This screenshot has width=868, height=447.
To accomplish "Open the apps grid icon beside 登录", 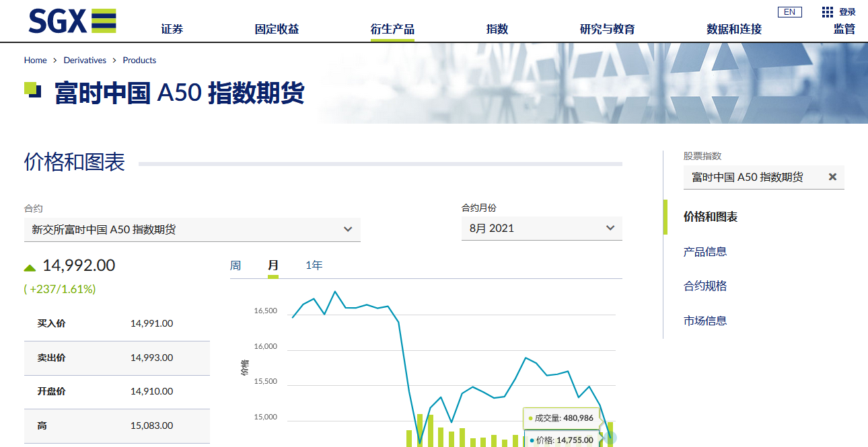I will 828,12.
